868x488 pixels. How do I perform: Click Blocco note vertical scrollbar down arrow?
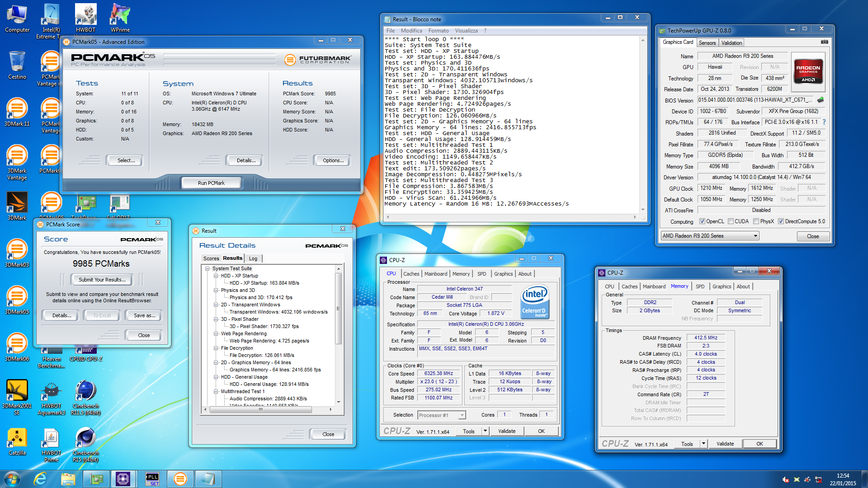[642, 210]
